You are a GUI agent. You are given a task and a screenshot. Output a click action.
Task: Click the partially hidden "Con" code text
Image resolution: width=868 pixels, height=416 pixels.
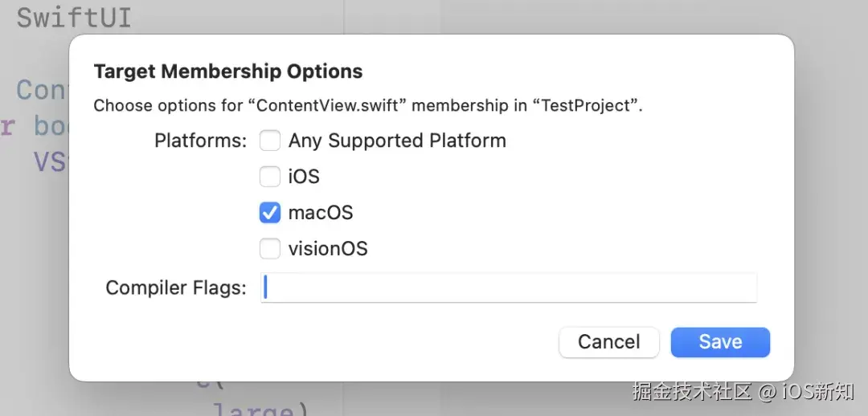tap(40, 89)
